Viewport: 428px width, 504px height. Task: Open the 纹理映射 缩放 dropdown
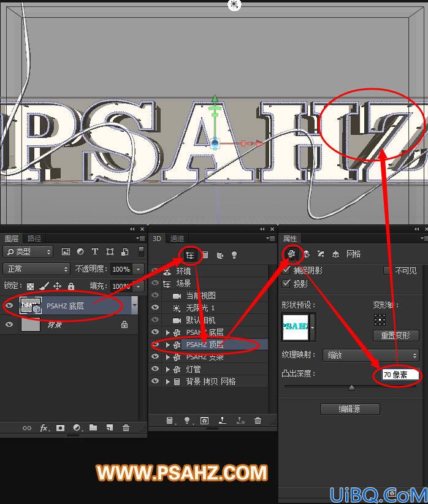click(x=371, y=355)
